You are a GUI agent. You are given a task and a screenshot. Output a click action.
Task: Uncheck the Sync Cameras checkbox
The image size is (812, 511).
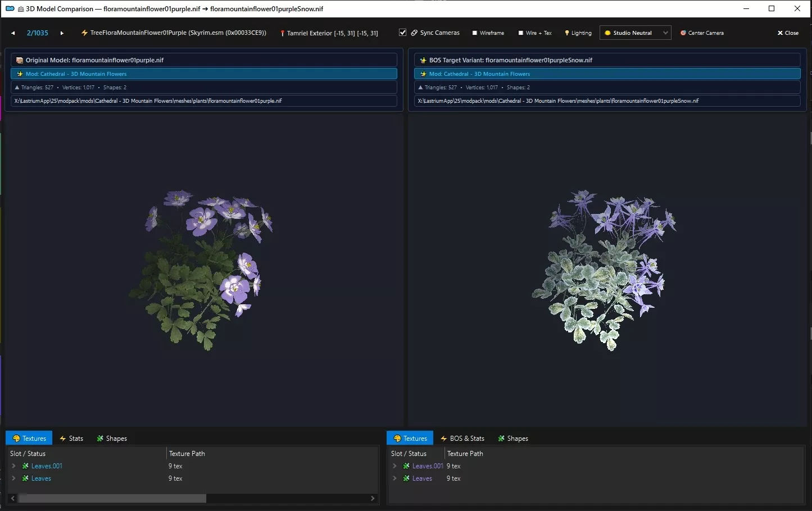tap(402, 33)
